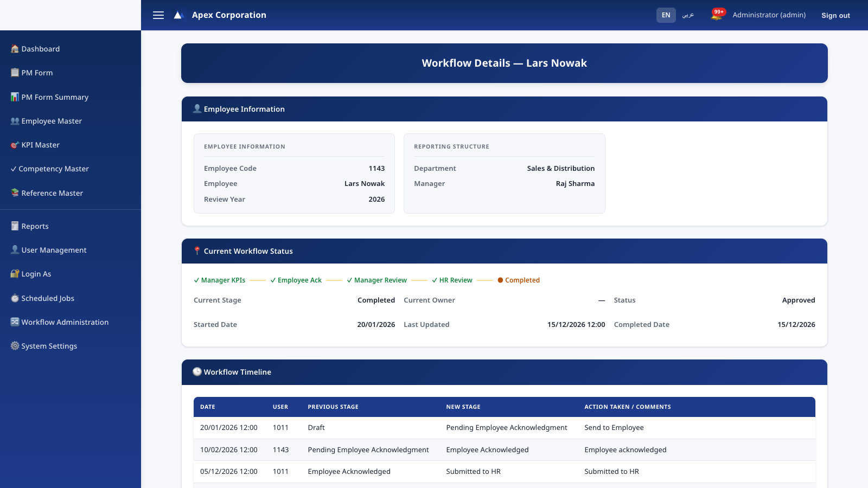Click the System Settings gear icon
This screenshot has width=868, height=488.
[15, 346]
